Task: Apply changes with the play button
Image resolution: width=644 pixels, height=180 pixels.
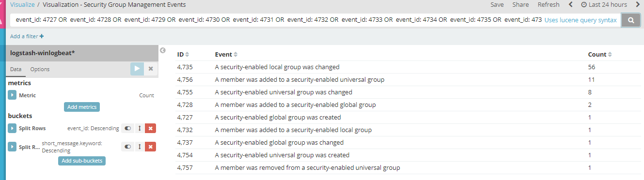Action: pos(137,69)
